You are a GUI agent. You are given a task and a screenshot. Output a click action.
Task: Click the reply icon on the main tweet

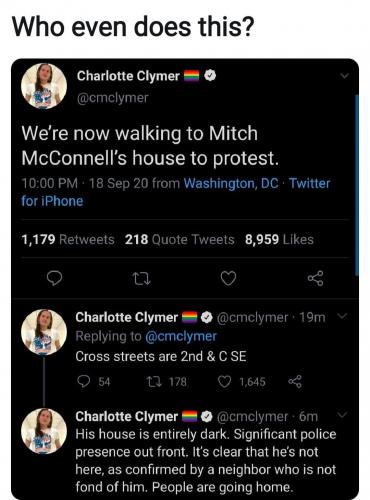(54, 278)
